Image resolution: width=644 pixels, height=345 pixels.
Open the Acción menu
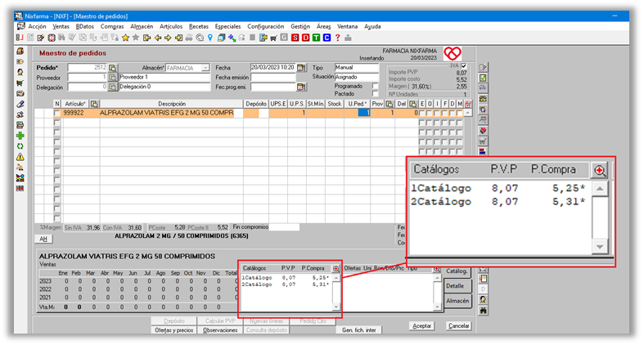coord(37,26)
